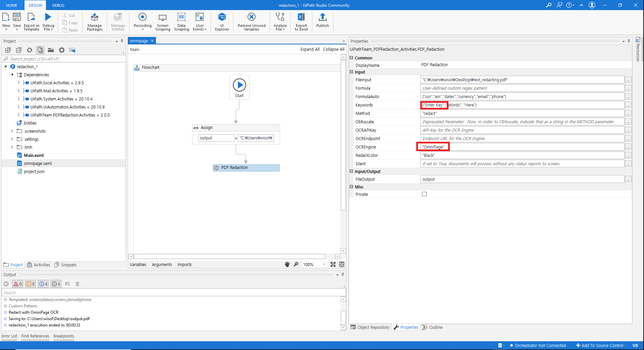Click the Search project field
Screen dimensions: 644x350
(x=64, y=59)
